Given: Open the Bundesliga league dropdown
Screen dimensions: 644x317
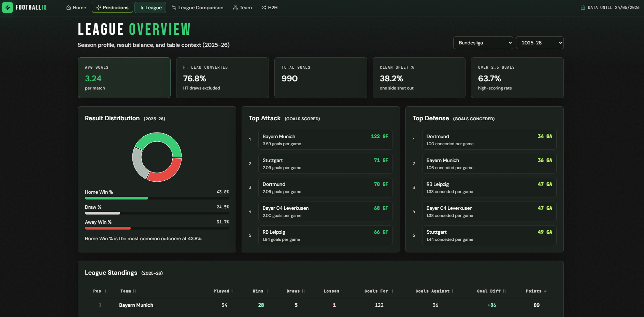Looking at the screenshot, I should click(x=483, y=43).
